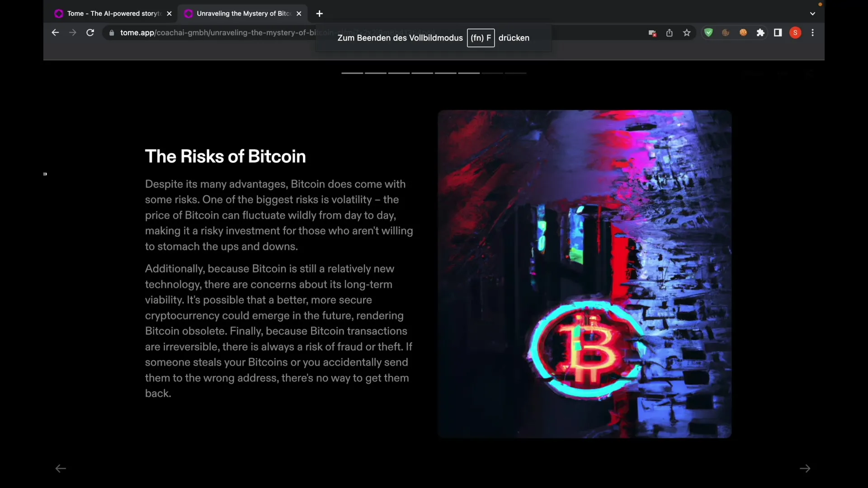This screenshot has width=868, height=488.
Task: Toggle the browser side panel icon
Action: pyautogui.click(x=778, y=33)
